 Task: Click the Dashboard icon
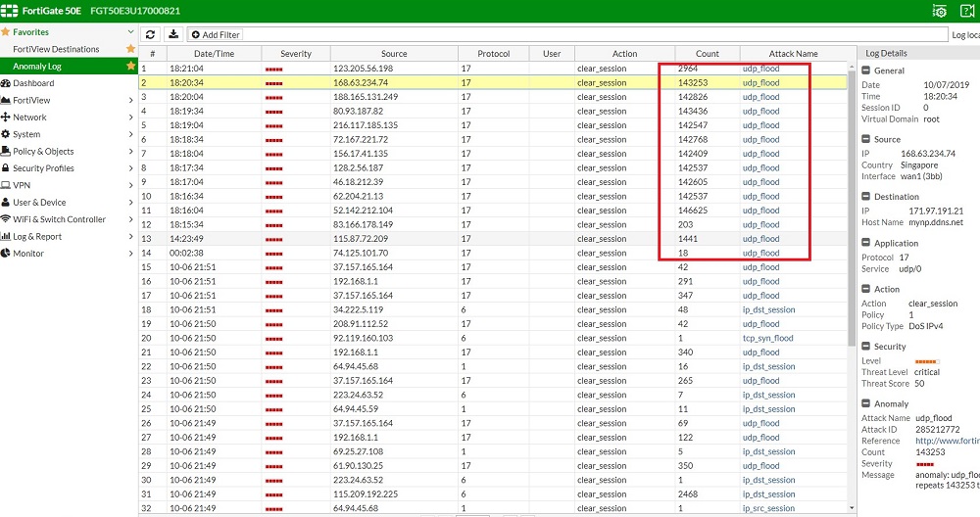[6, 83]
